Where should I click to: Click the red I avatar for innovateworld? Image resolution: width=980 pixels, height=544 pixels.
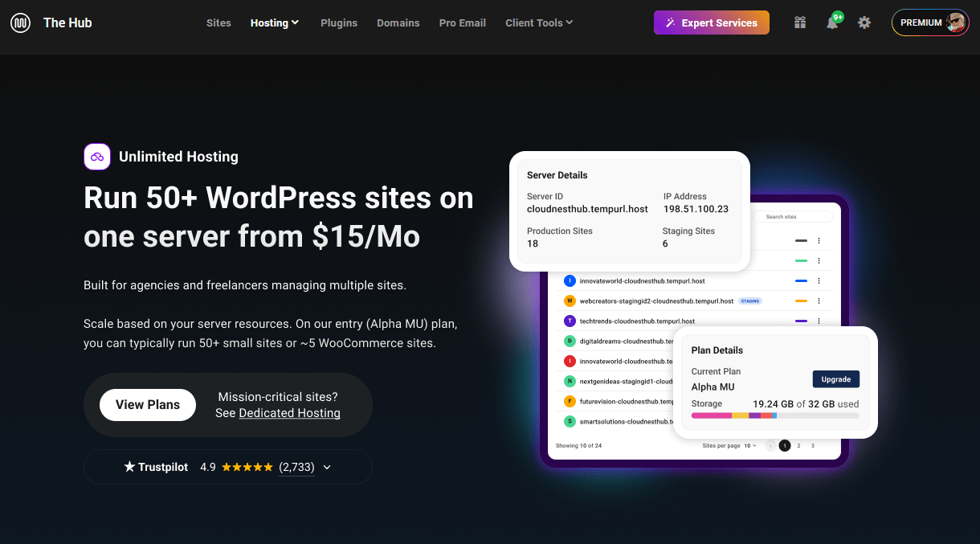570,361
